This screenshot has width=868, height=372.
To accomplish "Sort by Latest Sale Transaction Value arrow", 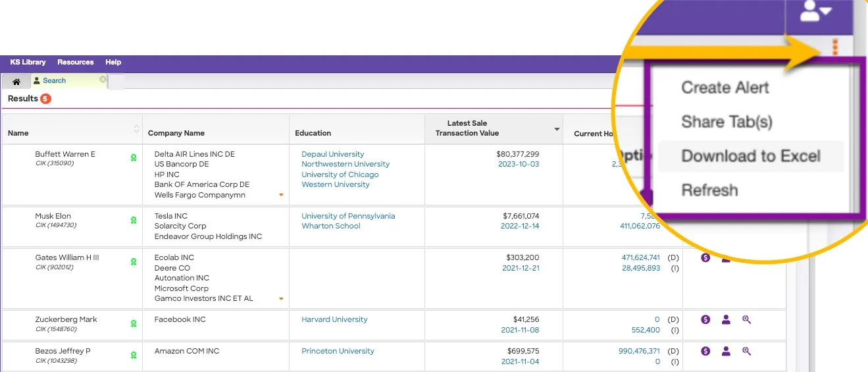I will (557, 129).
